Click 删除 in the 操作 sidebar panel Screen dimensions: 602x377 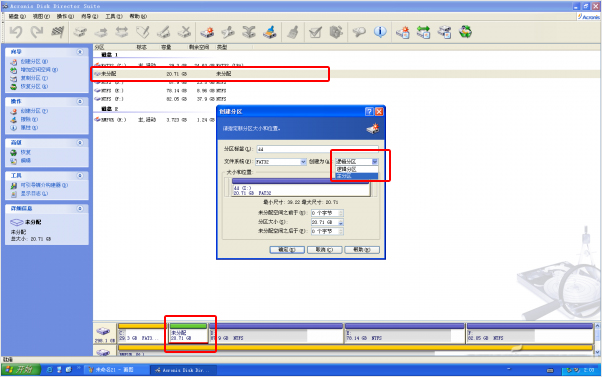point(29,119)
